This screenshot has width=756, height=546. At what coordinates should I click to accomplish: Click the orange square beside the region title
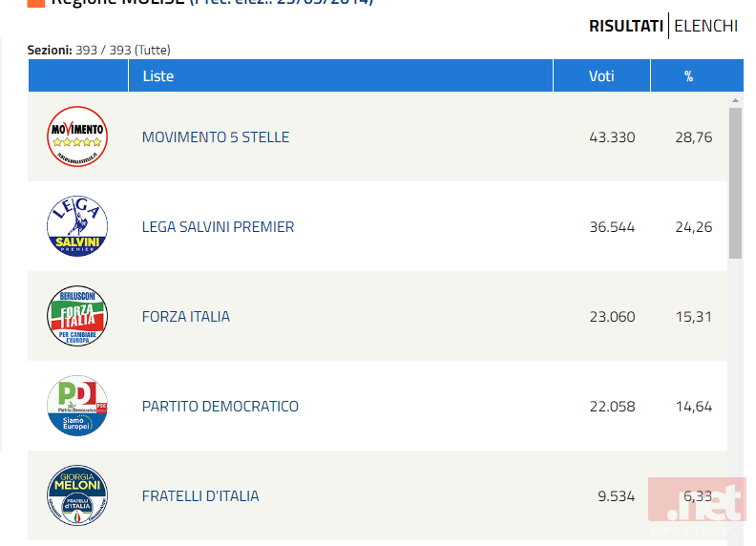(36, 3)
